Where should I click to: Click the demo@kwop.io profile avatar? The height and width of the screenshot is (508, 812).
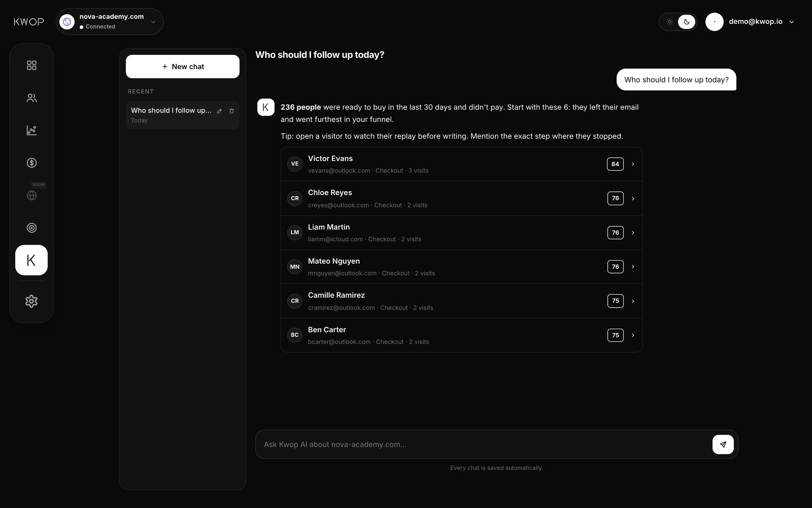714,22
